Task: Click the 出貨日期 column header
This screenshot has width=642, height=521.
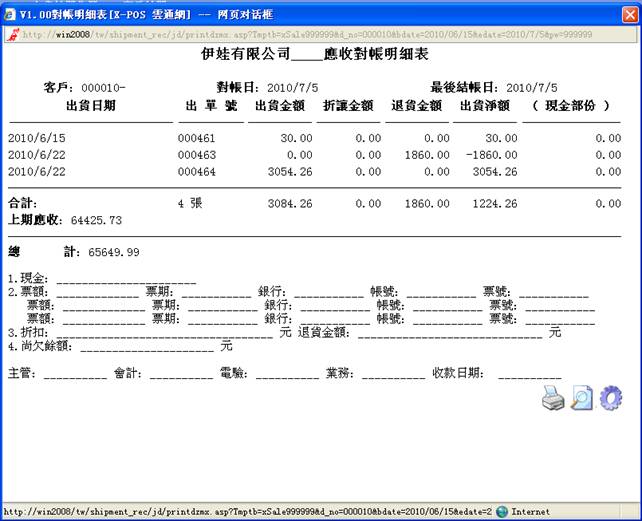Action: point(89,104)
